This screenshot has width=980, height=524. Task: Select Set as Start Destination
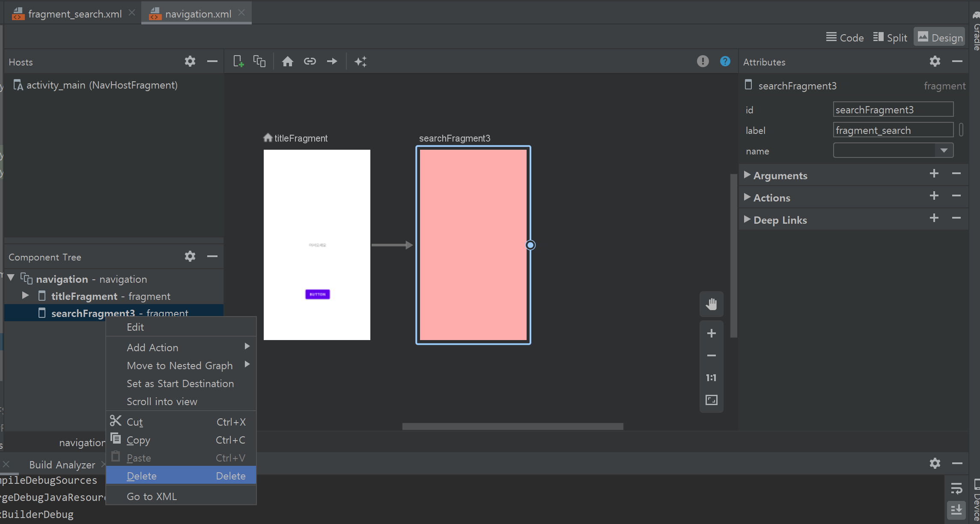[x=180, y=383]
